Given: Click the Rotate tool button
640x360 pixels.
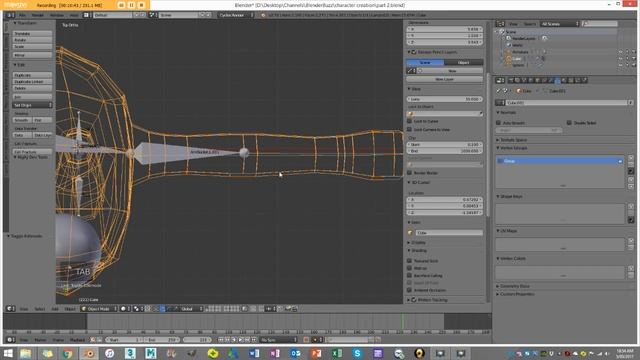Looking at the screenshot, I should pyautogui.click(x=32, y=40).
